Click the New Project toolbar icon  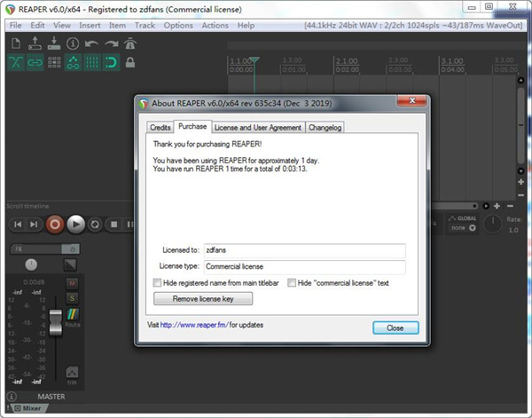(x=18, y=43)
